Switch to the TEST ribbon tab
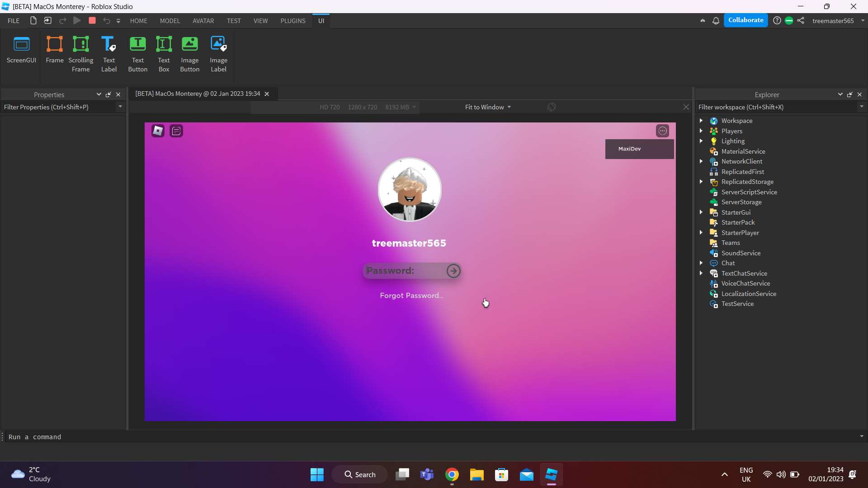 tap(233, 20)
